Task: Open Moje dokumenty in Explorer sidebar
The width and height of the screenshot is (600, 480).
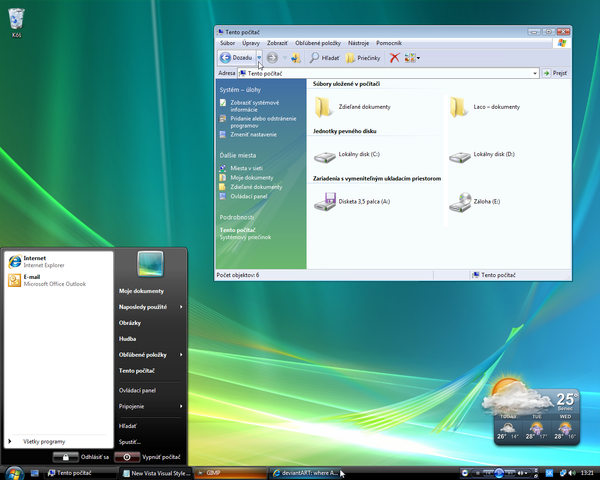Action: tap(252, 178)
